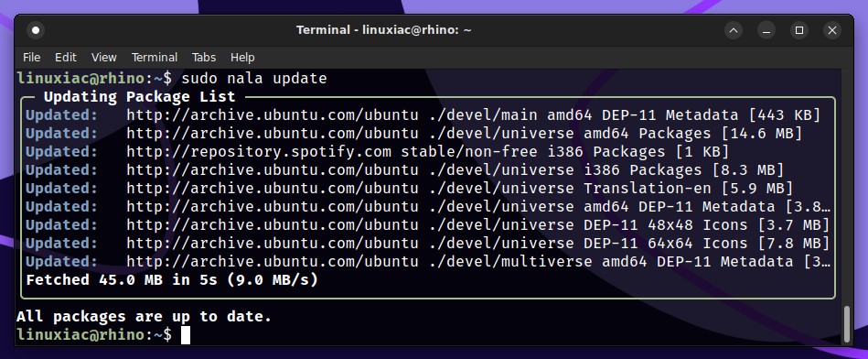Click the window menu dot icon in title bar
The width and height of the screenshot is (868, 359).
(36, 30)
